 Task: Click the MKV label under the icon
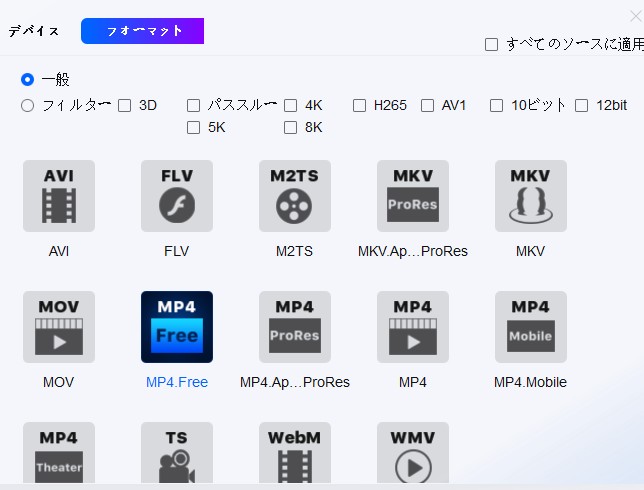click(531, 251)
